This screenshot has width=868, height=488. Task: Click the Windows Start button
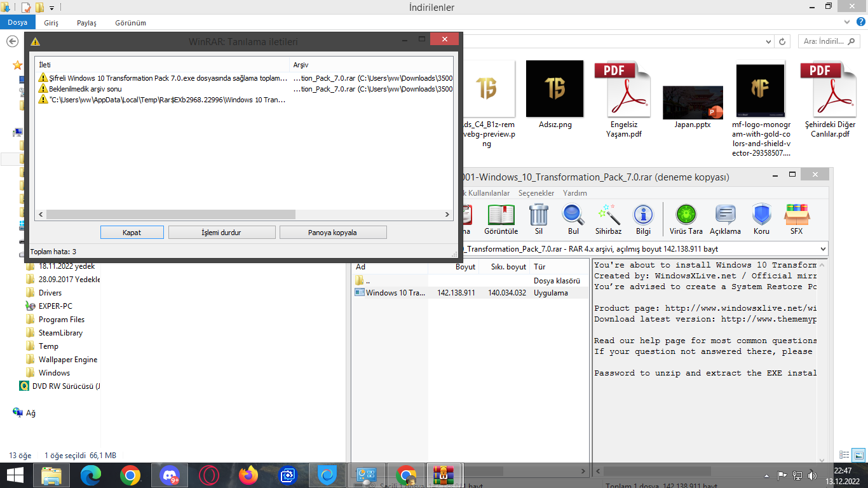tap(15, 475)
